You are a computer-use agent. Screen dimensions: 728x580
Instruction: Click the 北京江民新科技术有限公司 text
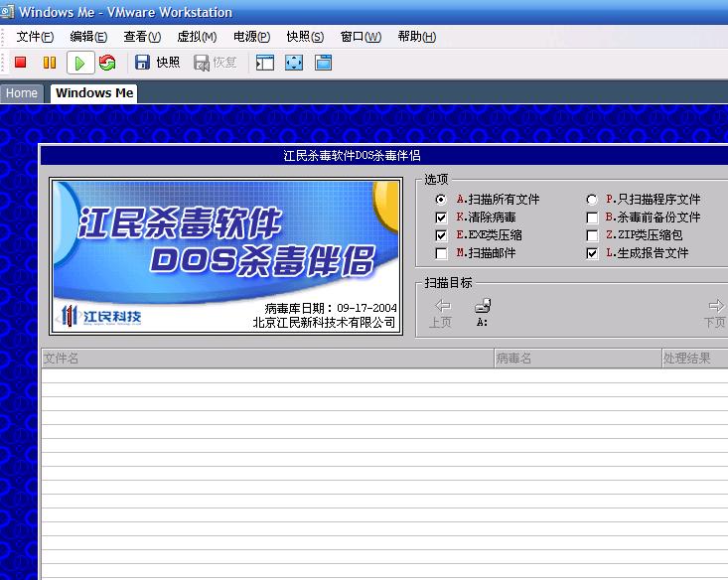(x=324, y=322)
